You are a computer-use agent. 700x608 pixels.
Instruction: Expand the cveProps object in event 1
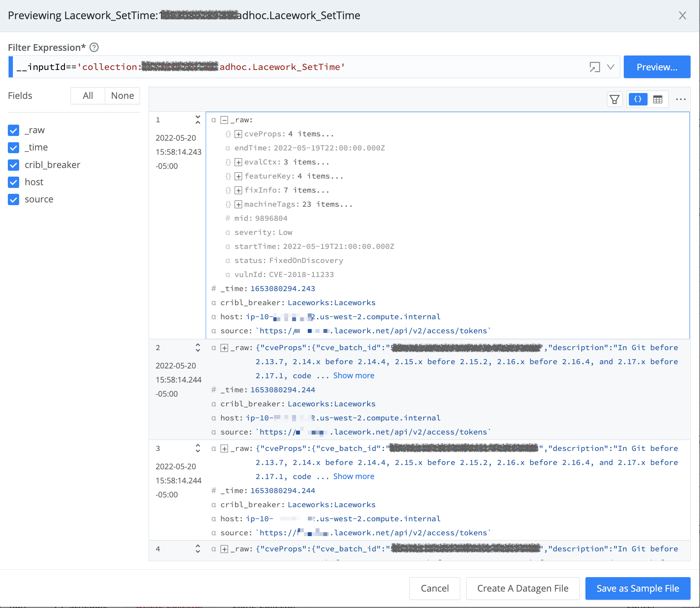pyautogui.click(x=238, y=134)
